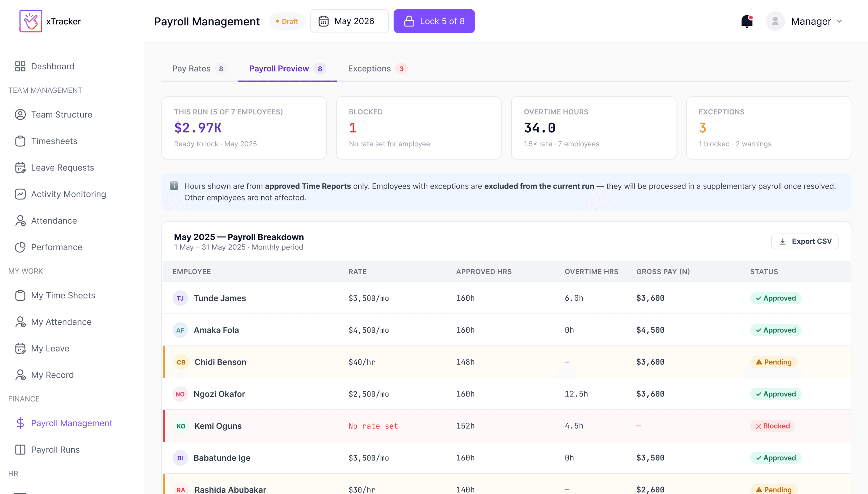Click the My Attendance user icon
The width and height of the screenshot is (868, 494).
20,322
